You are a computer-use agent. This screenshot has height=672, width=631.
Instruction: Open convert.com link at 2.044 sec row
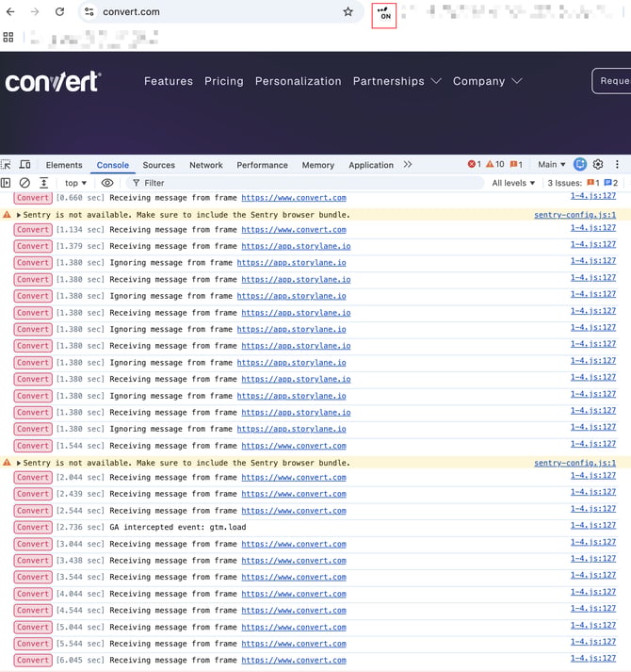(294, 478)
